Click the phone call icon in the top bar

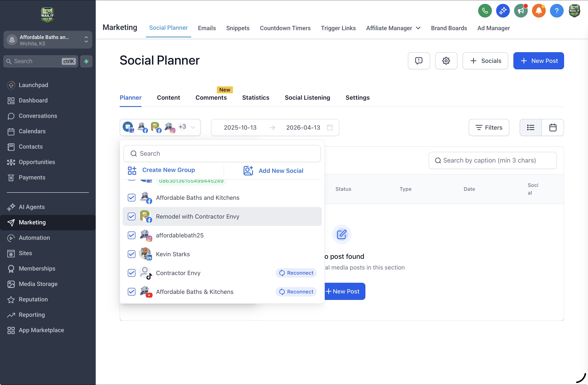click(x=485, y=11)
